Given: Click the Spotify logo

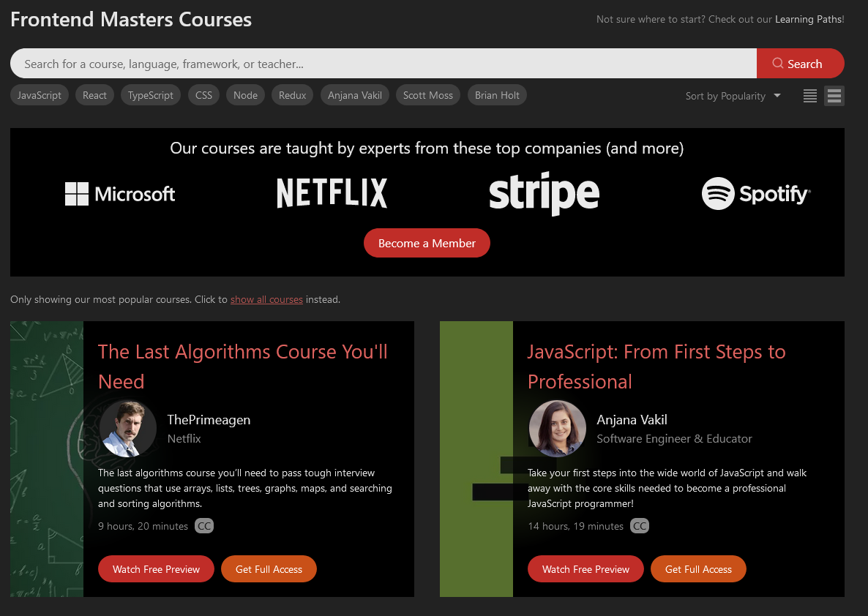Looking at the screenshot, I should click(756, 194).
